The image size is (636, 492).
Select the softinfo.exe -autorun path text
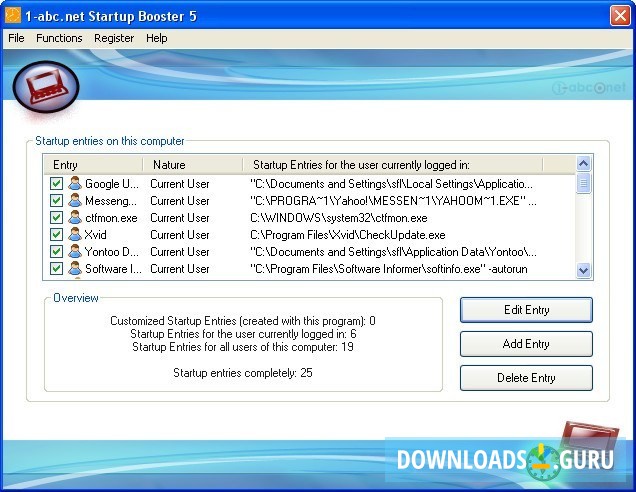[389, 269]
